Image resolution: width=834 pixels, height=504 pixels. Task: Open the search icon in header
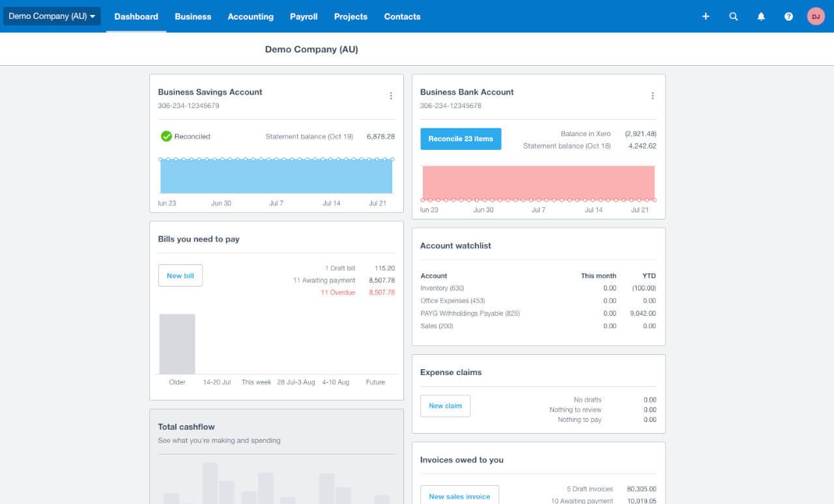pos(734,16)
